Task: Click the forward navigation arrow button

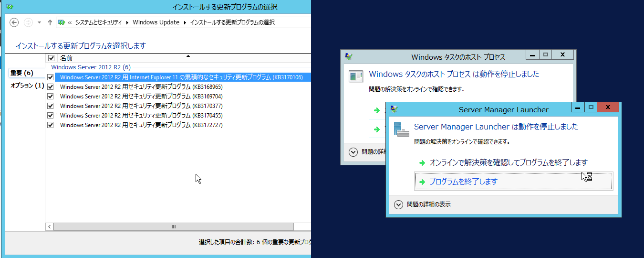Action: click(28, 22)
